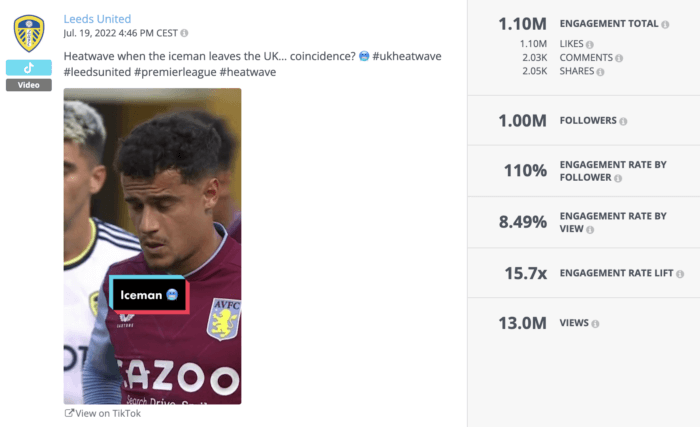Click info icon beside Followers
Viewport: 700px width, 427px height.
pos(623,121)
